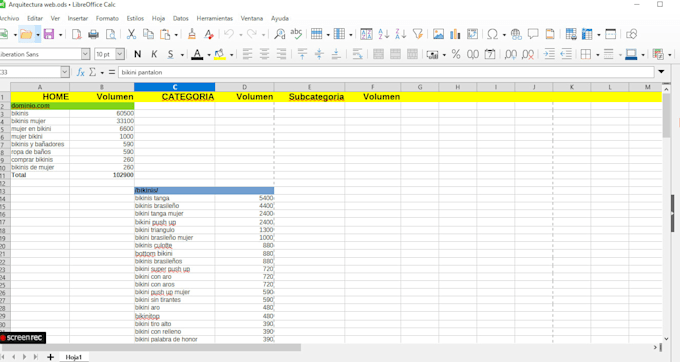Toggle Bold formatting button N
Image resolution: width=680 pixels, height=362 pixels.
137,54
